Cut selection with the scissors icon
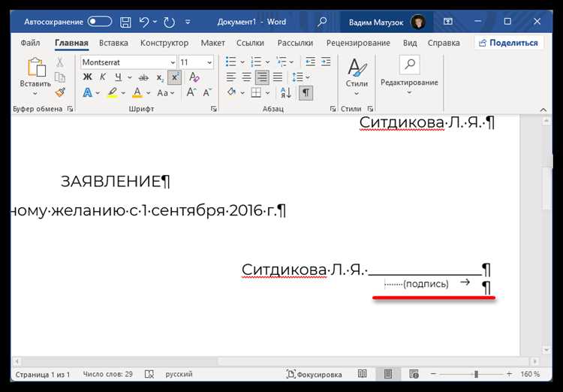Screen dimensions: 563x392 59,62
